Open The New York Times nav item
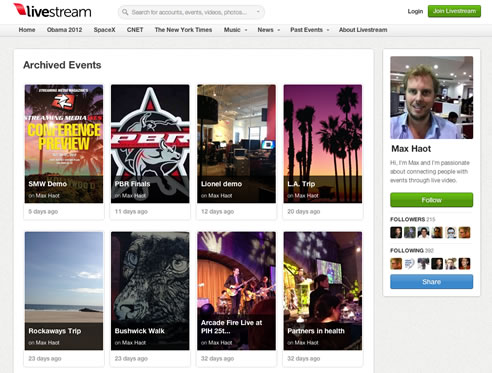Image resolution: width=492 pixels, height=373 pixels. click(183, 30)
